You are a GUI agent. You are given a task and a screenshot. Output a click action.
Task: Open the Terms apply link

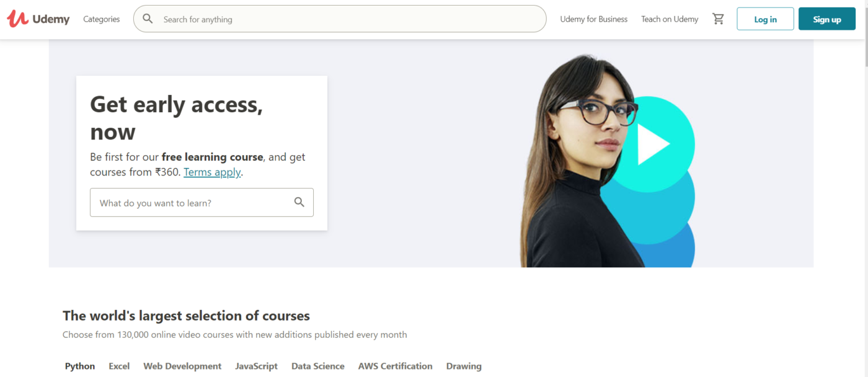(x=212, y=172)
